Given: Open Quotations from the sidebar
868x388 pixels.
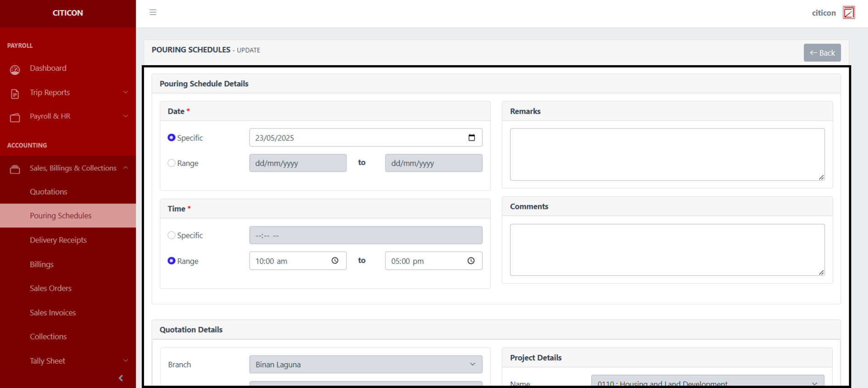Looking at the screenshot, I should (49, 192).
